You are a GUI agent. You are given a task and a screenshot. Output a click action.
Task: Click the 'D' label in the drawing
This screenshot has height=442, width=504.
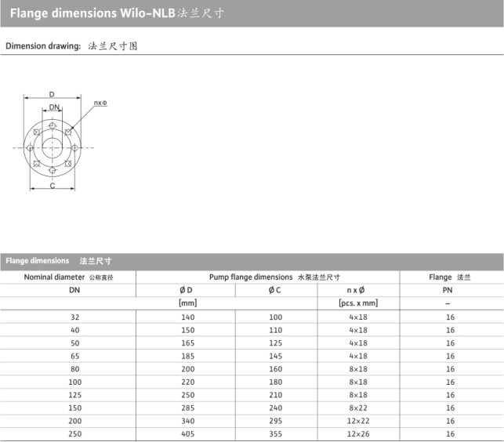(52, 94)
